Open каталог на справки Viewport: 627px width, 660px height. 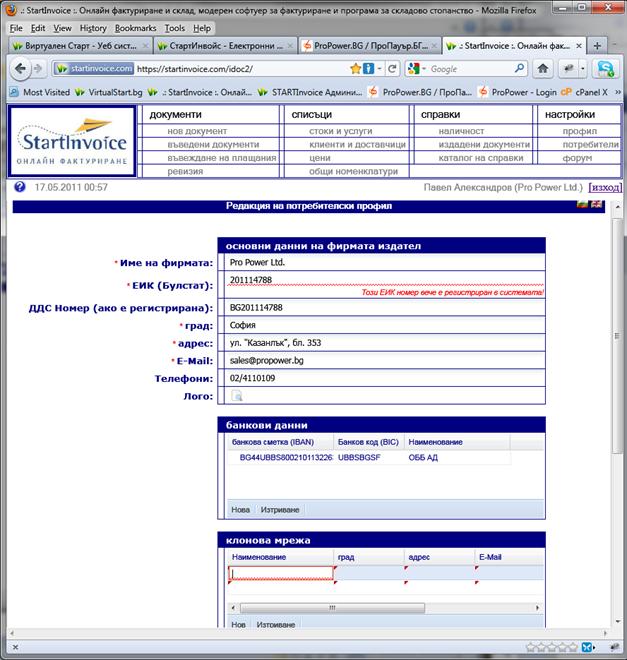coord(481,158)
